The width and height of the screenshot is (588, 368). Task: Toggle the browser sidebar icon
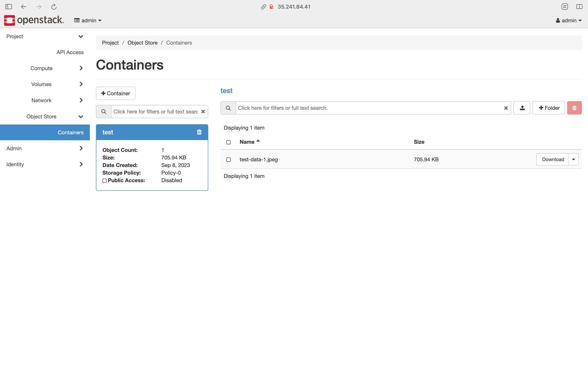(x=9, y=7)
